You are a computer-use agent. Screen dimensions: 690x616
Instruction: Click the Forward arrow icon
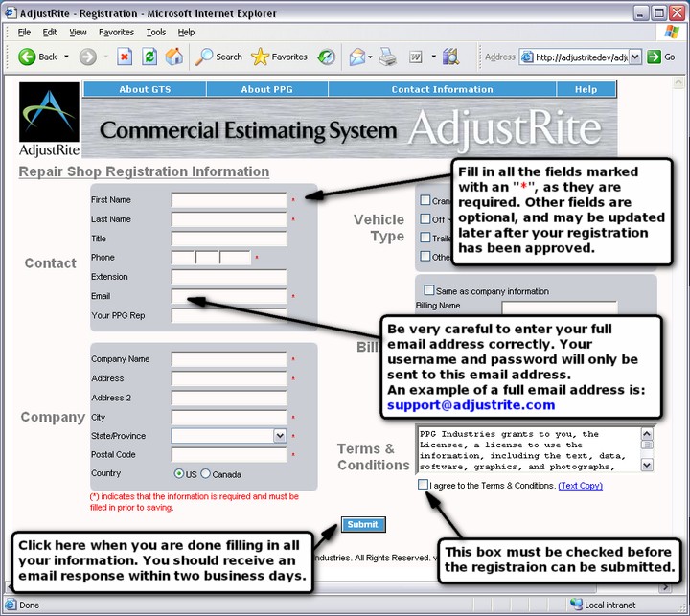(x=87, y=57)
